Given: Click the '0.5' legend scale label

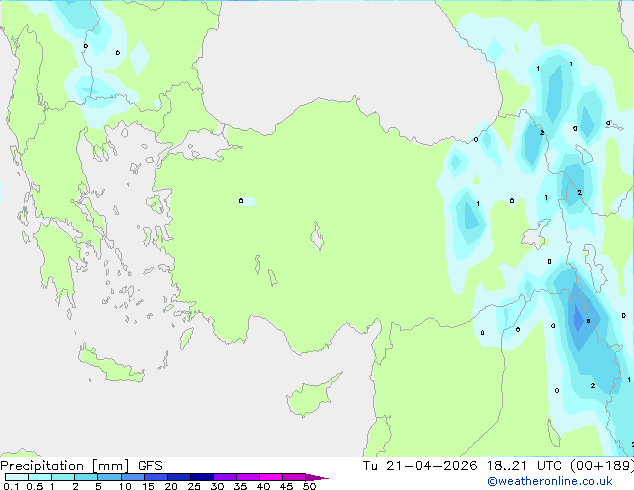Looking at the screenshot, I should (34, 486).
